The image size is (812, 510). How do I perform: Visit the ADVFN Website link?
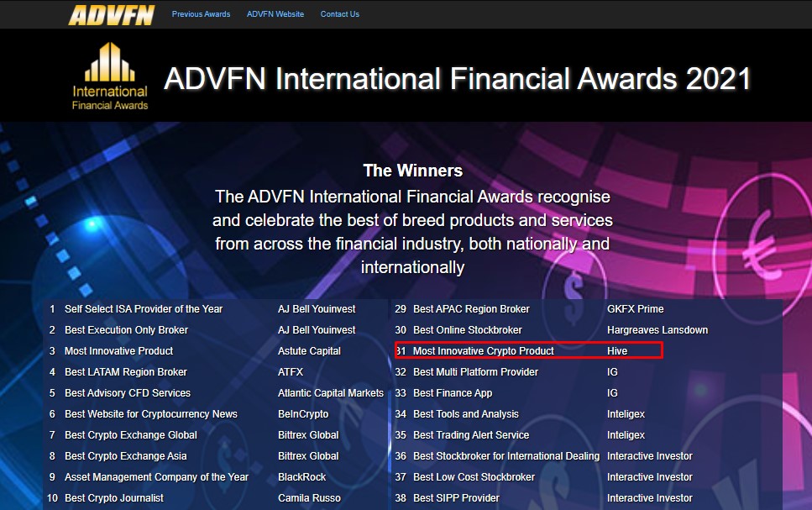(x=275, y=14)
